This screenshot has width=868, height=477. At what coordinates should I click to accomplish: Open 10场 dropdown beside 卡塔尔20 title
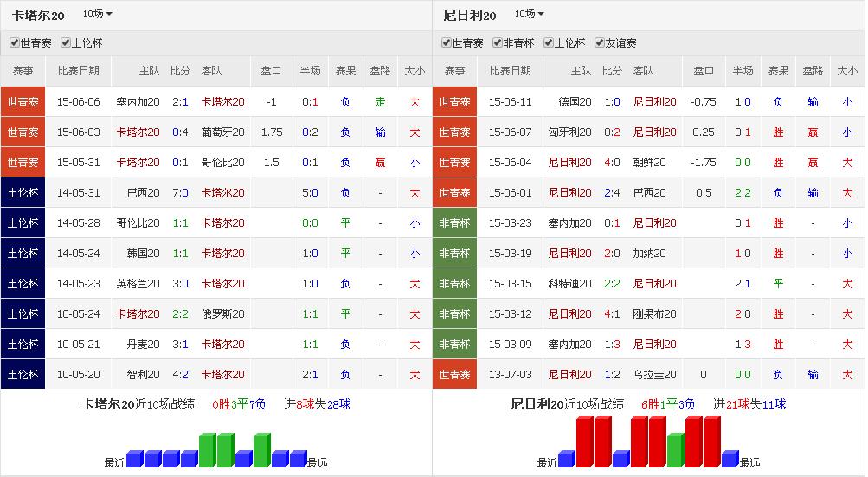click(97, 15)
